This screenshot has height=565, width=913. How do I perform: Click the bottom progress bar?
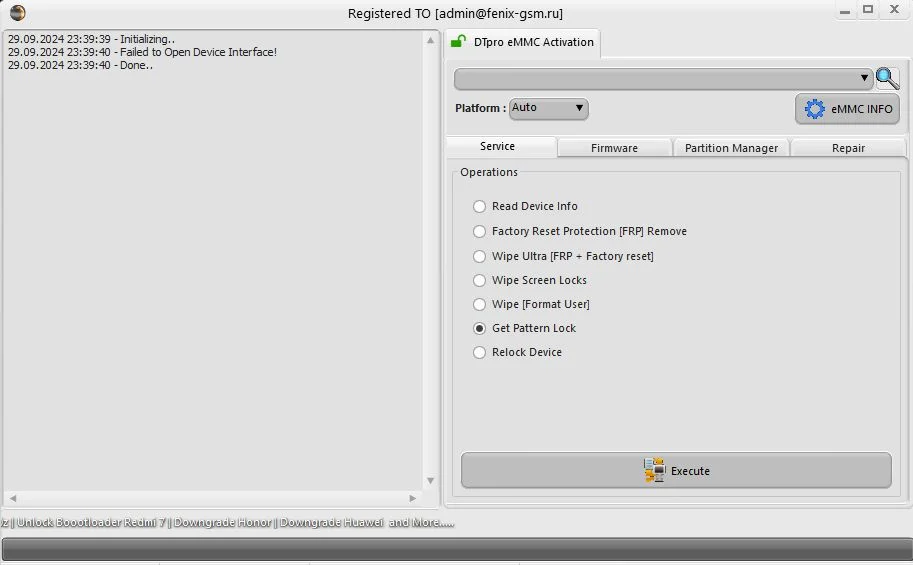pos(456,549)
